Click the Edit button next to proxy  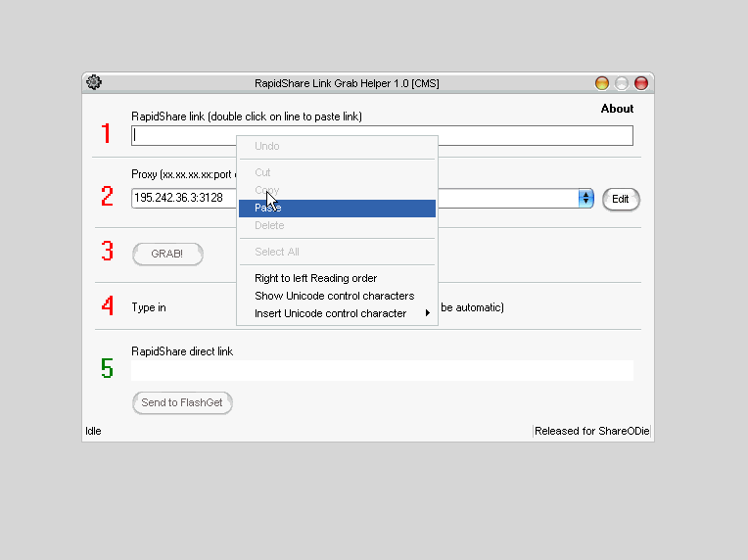point(621,199)
